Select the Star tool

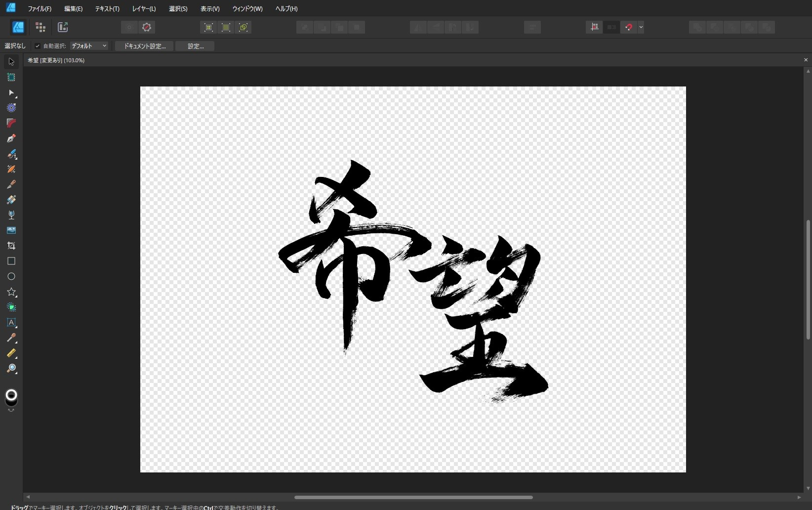[x=11, y=293]
